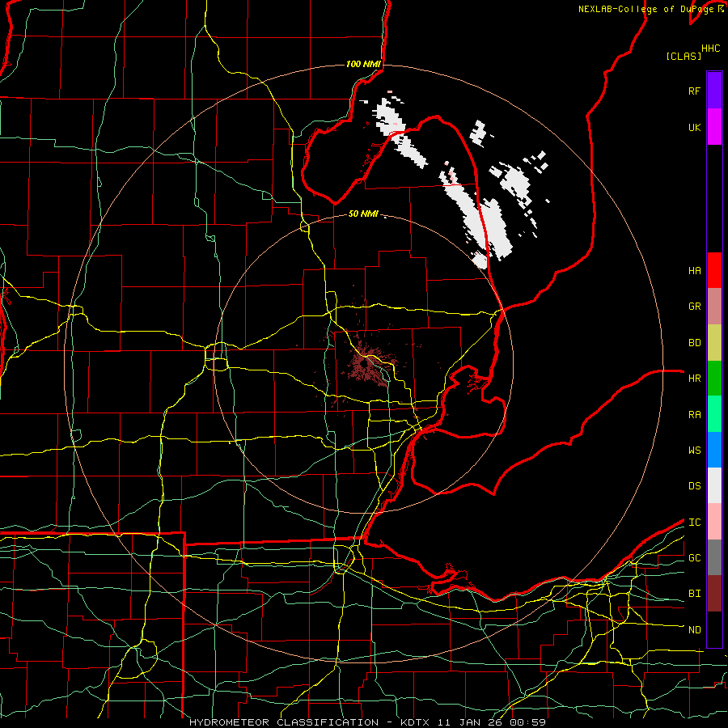Click the 11 JAN 26 date stamp
The height and width of the screenshot is (728, 728).
(470, 722)
